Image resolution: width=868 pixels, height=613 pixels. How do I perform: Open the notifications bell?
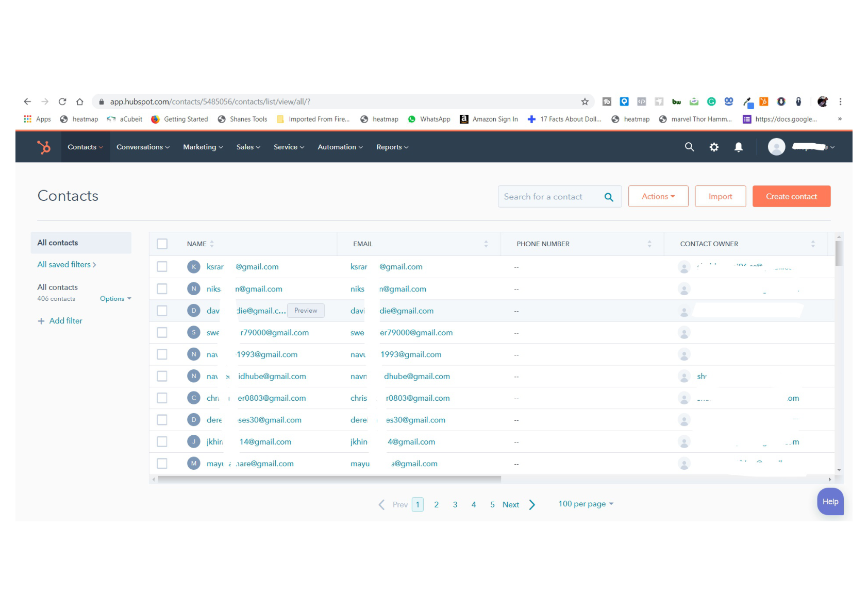click(x=738, y=147)
